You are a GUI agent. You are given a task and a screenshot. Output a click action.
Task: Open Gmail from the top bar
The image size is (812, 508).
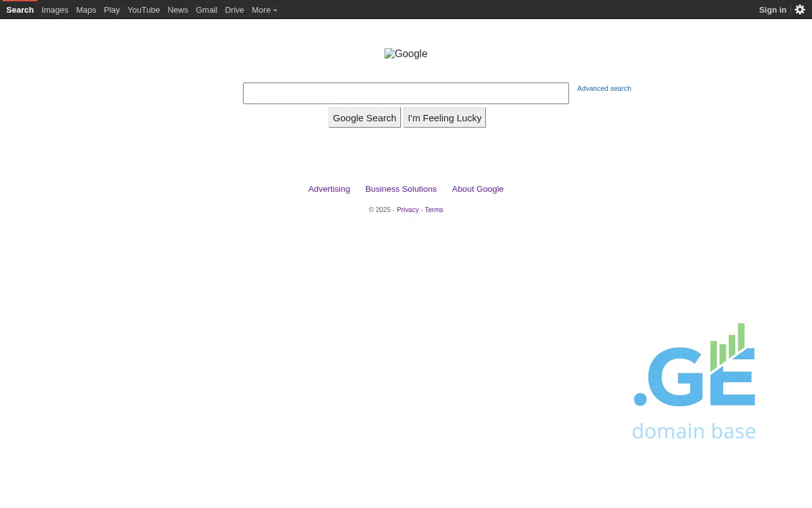tap(206, 10)
